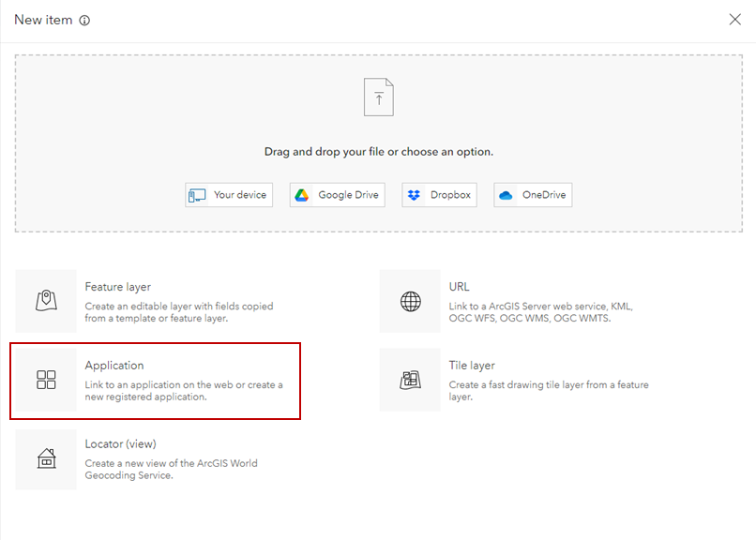
Task: Click the upload arrow file icon
Action: click(x=379, y=97)
